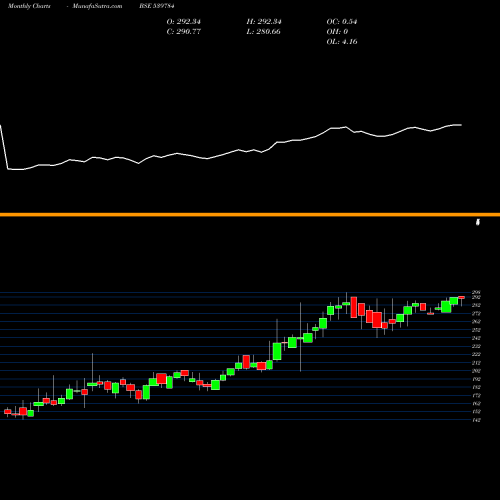Click the small marker below orange line
The height and width of the screenshot is (500, 500).
pyautogui.click(x=478, y=222)
